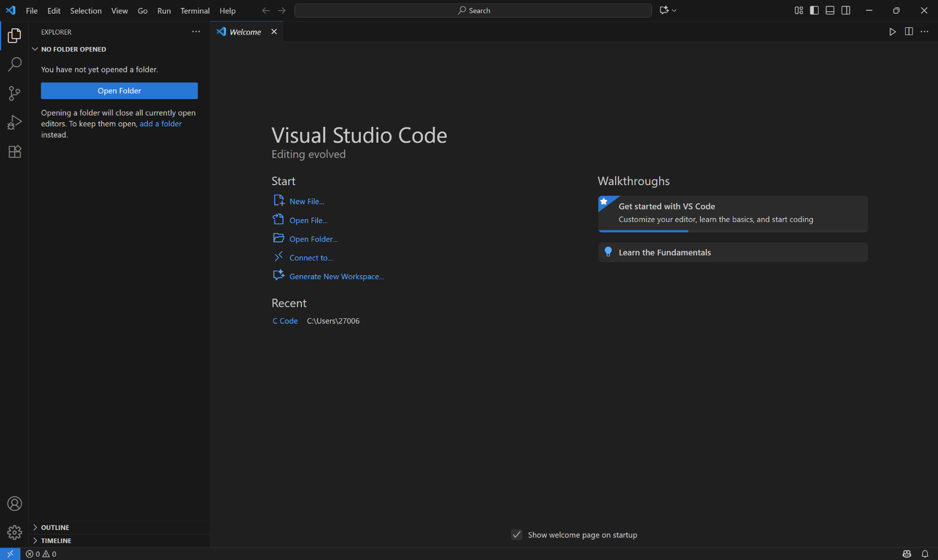The height and width of the screenshot is (560, 938).
Task: Click the blue Open Folder button
Action: 120,91
